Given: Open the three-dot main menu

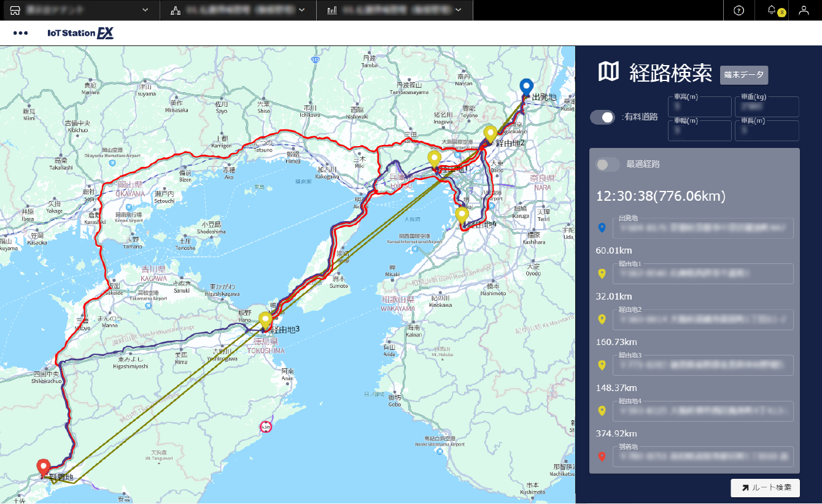Looking at the screenshot, I should coord(20,33).
